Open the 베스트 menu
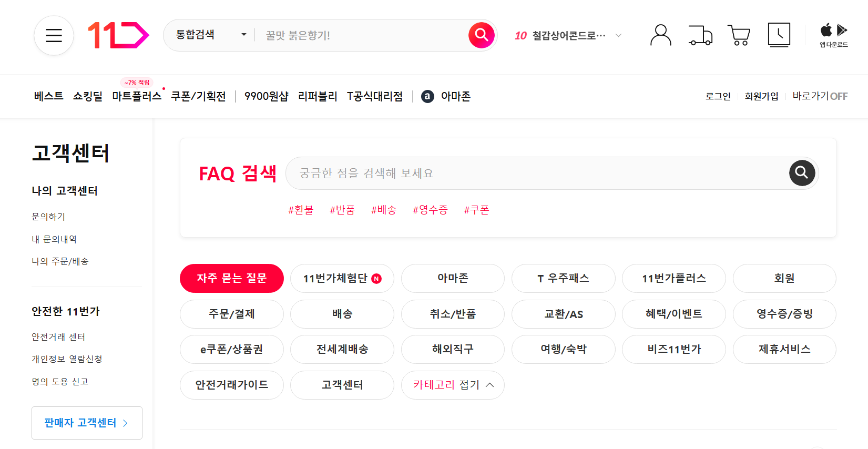The width and height of the screenshot is (868, 449). tap(48, 96)
